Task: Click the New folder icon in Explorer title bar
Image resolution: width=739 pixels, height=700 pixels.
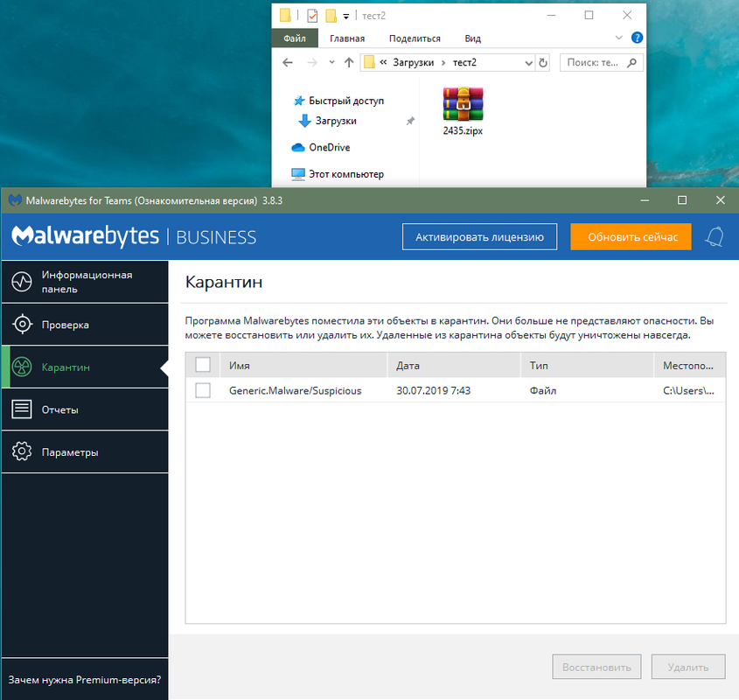Action: coord(331,16)
